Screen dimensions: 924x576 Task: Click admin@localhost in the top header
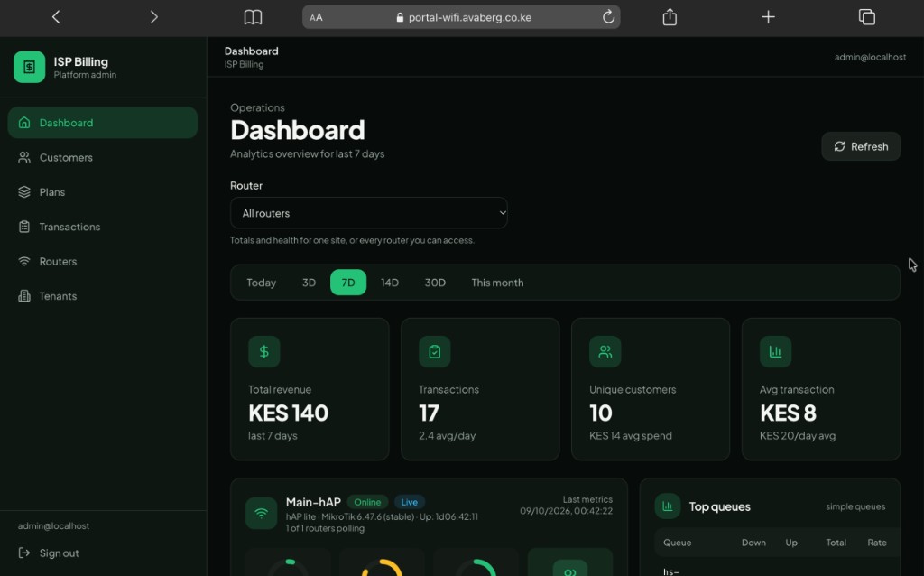[870, 57]
